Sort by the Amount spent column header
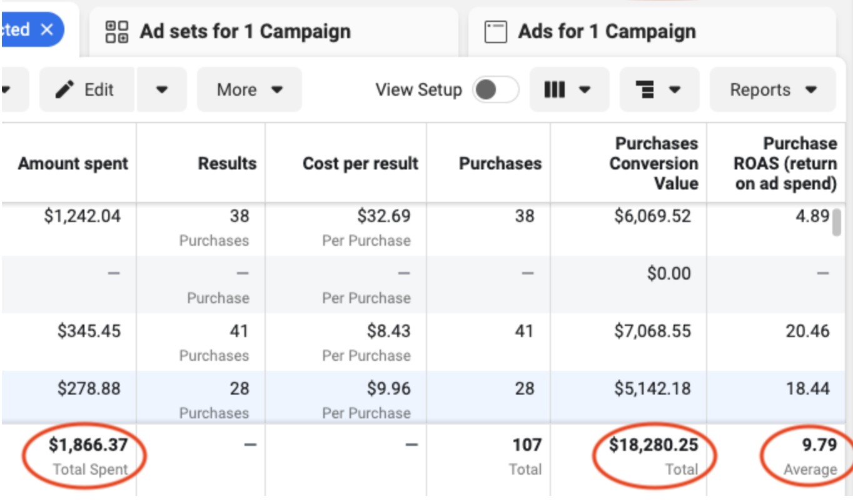The width and height of the screenshot is (853, 504). pyautogui.click(x=73, y=164)
